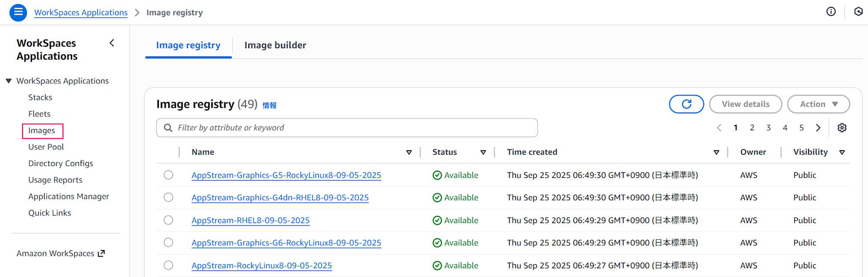868x277 pixels.
Task: Open AppStream-Graphics-G5-RockyLinux8-09-05-2025 image link
Action: pos(286,175)
